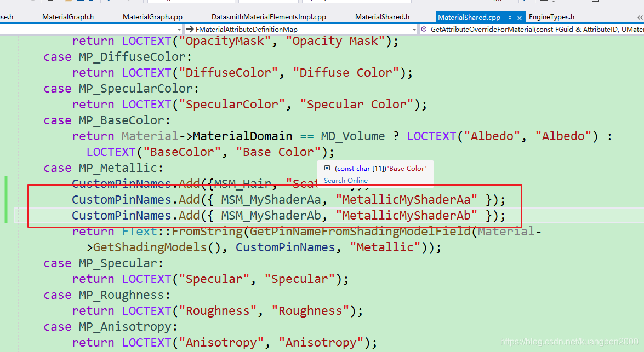Close the MaterialShared.cpp tab
The height and width of the screenshot is (352, 644).
[519, 17]
